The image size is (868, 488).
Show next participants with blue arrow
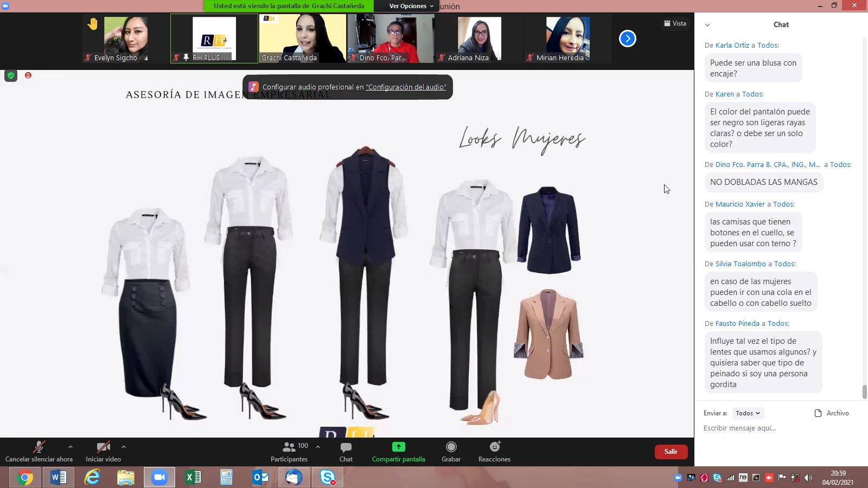627,38
